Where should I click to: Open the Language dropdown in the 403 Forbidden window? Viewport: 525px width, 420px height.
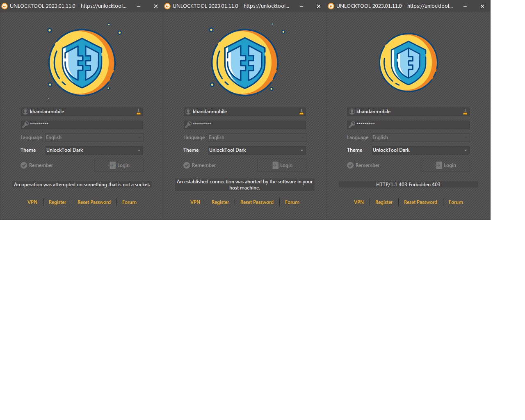click(x=420, y=137)
